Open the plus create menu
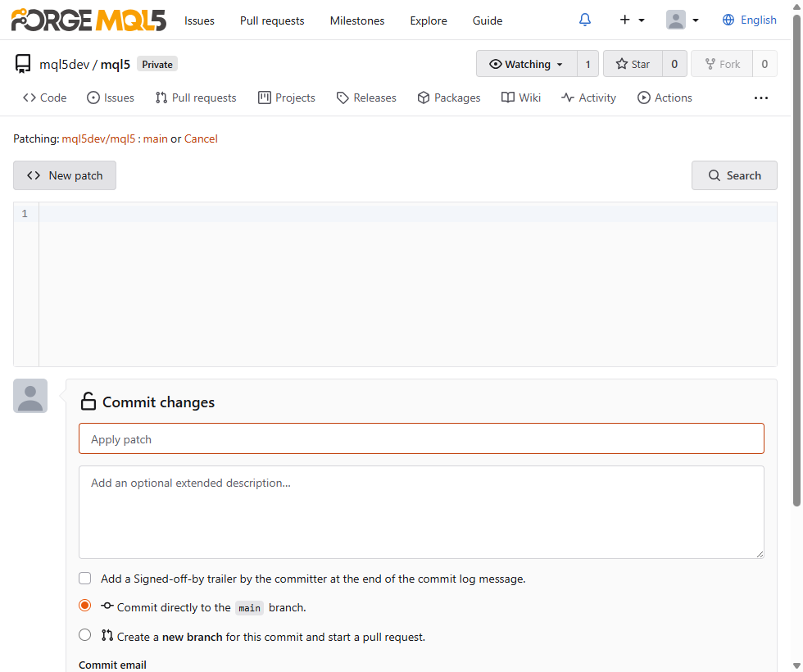The image size is (803, 672). click(632, 20)
